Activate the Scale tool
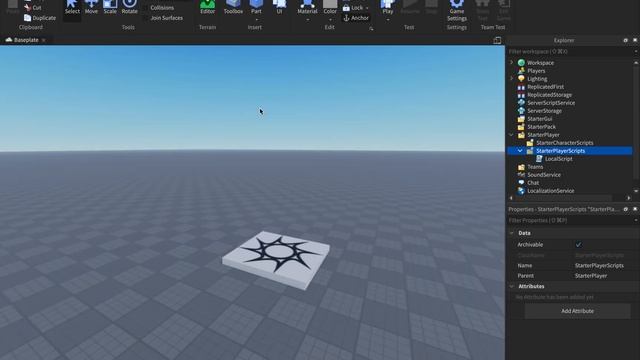The width and height of the screenshot is (640, 360). click(x=110, y=8)
